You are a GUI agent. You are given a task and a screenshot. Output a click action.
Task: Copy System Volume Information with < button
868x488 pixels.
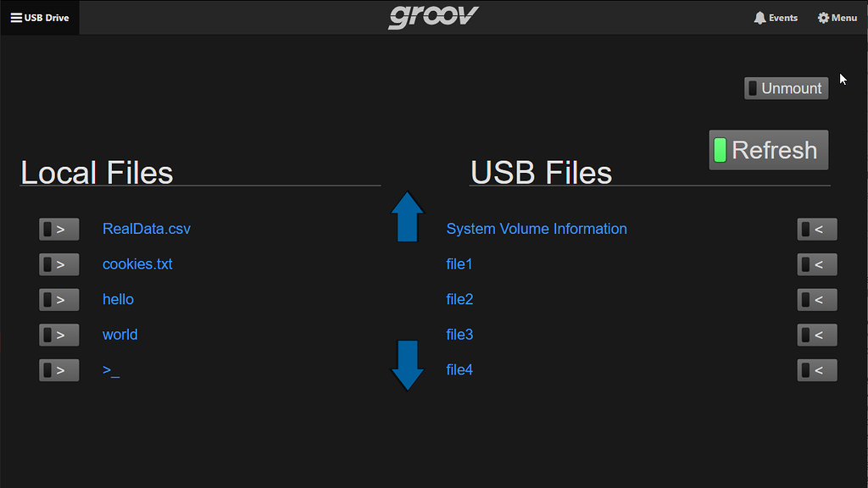point(817,229)
